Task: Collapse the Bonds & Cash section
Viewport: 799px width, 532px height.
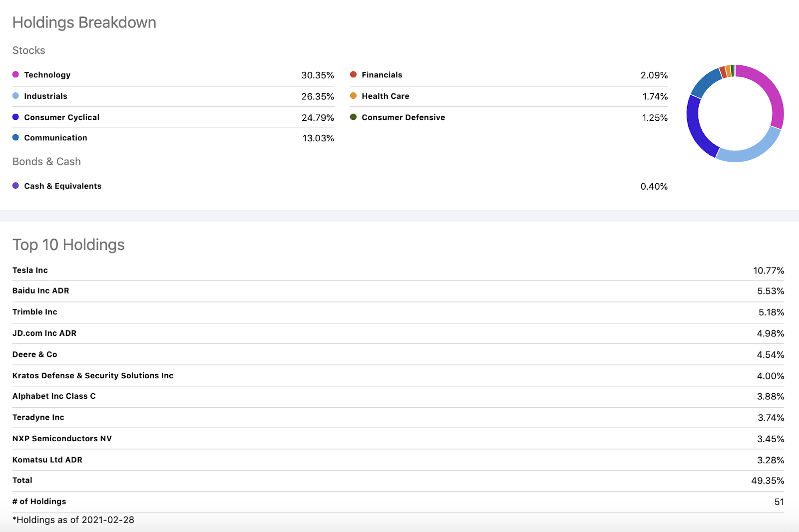Action: (x=46, y=161)
